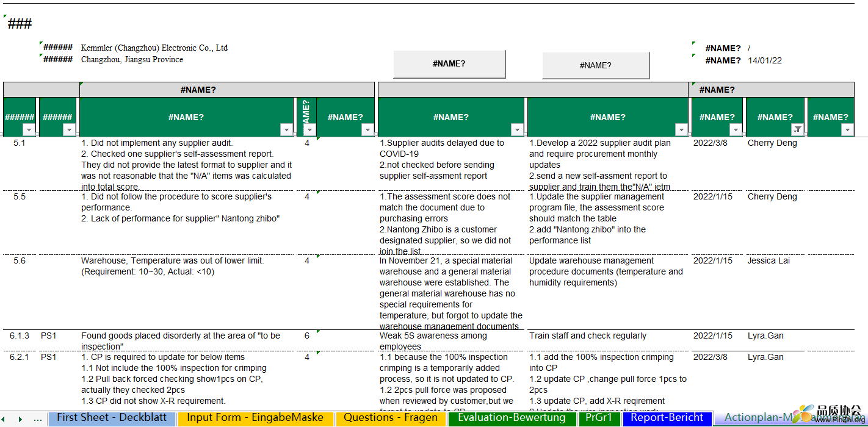Select the Kemmler (Changzhou) Electronic Co., Ltd cell
The height and width of the screenshot is (427, 868).
point(154,48)
